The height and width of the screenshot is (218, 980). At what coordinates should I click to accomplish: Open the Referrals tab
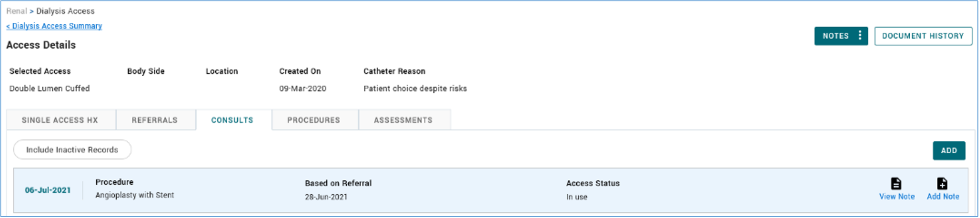coord(155,120)
